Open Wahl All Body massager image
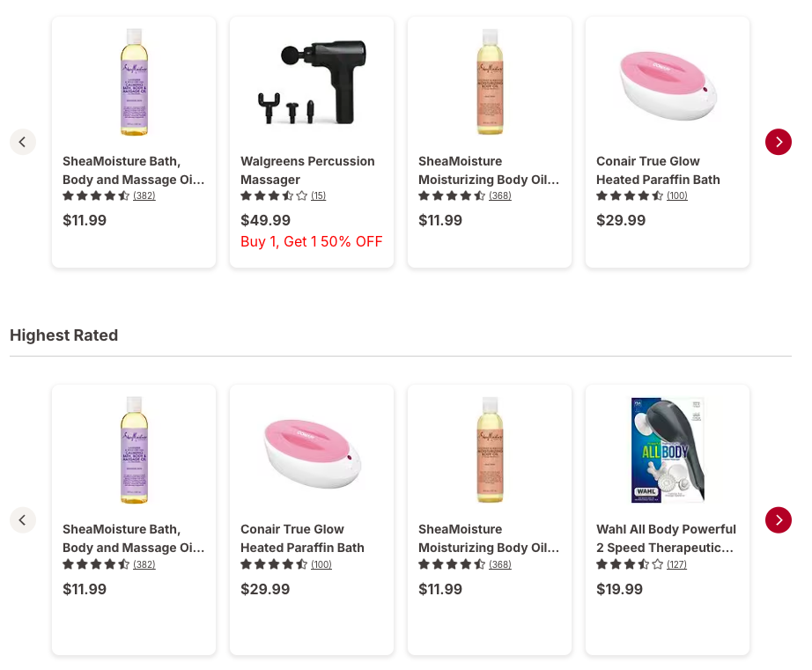This screenshot has height=670, width=812. (x=668, y=450)
